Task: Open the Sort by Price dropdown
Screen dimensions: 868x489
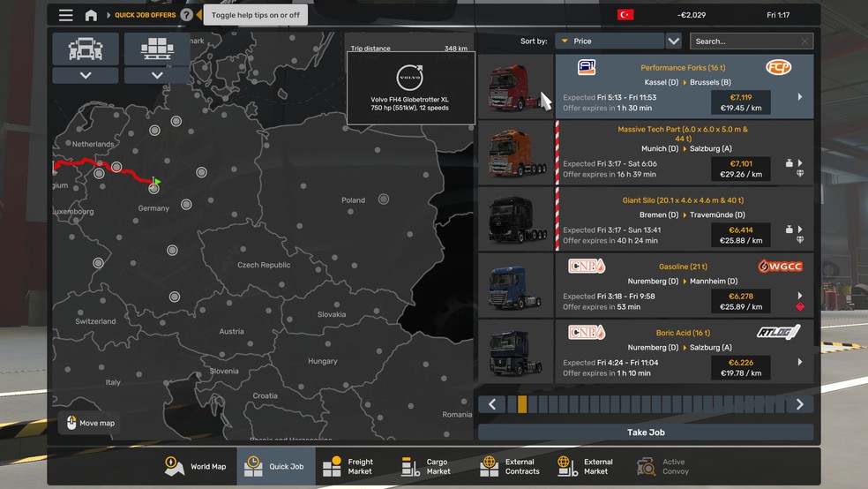Action: [x=609, y=41]
